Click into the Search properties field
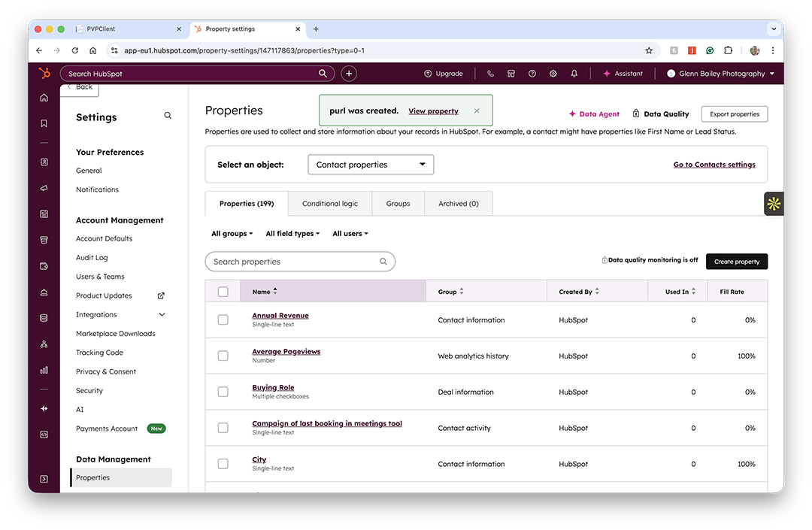The height and width of the screenshot is (530, 812). 293,262
